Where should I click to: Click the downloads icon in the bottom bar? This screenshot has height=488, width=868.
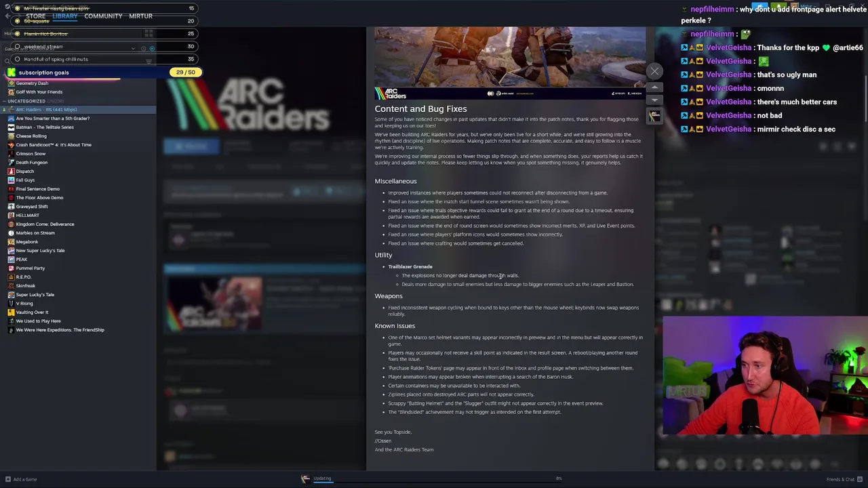coord(306,479)
